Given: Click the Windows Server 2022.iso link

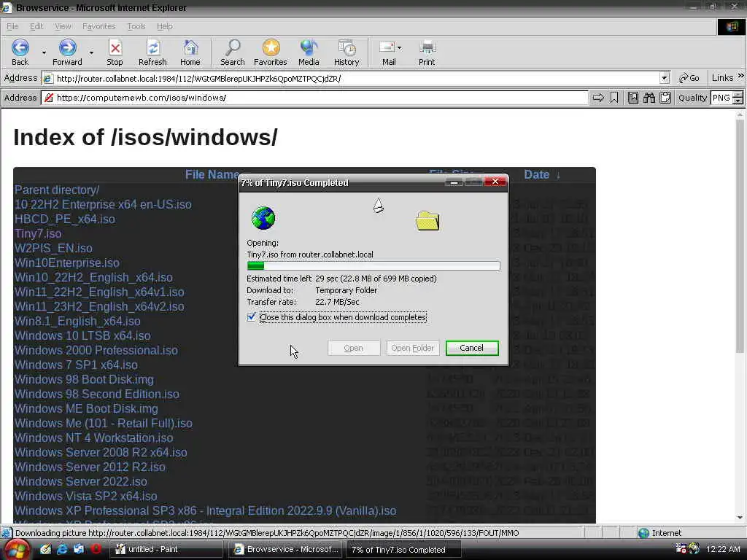Looking at the screenshot, I should pos(80,481).
